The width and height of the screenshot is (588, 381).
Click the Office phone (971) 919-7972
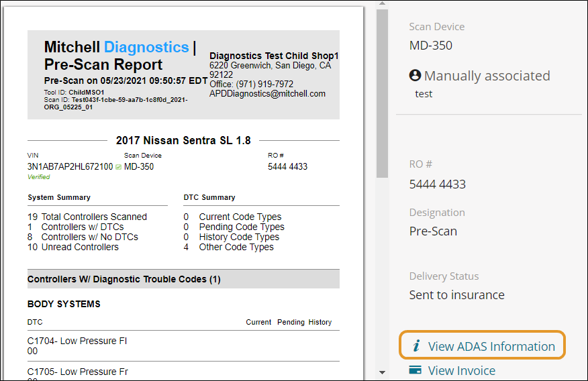coord(251,84)
